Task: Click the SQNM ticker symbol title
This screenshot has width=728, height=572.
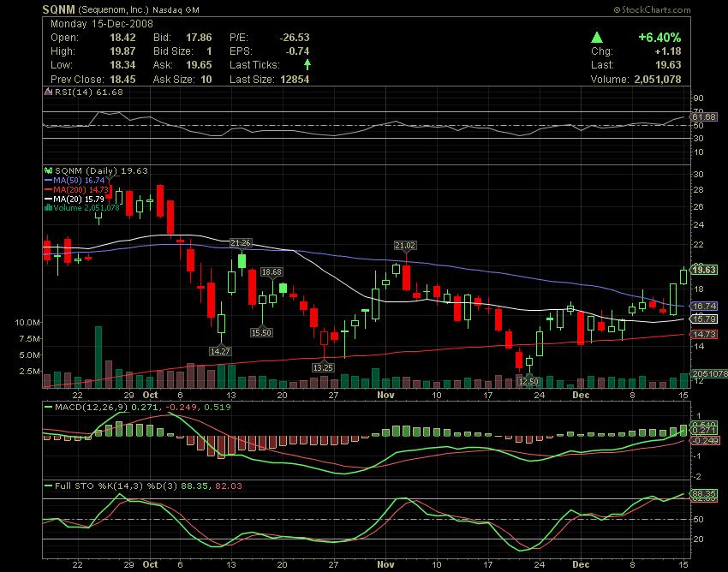Action: tap(58, 9)
